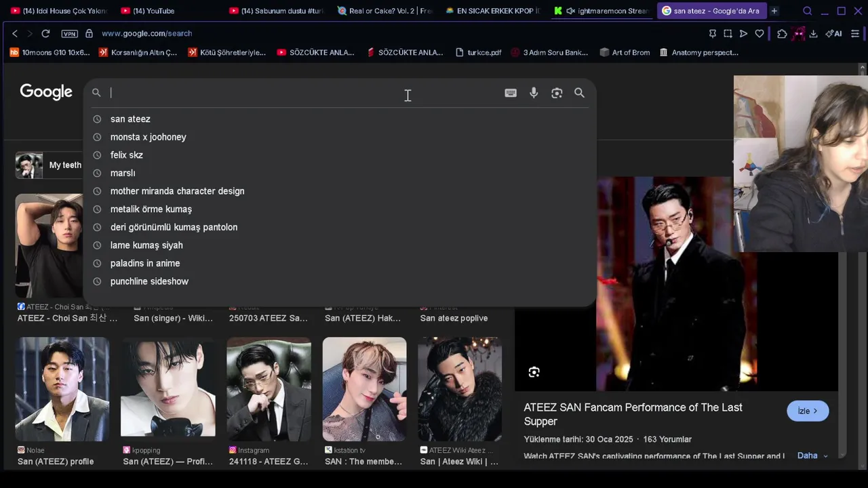
Task: Switch to the Idol House Çok Yakında tab
Action: [x=58, y=11]
